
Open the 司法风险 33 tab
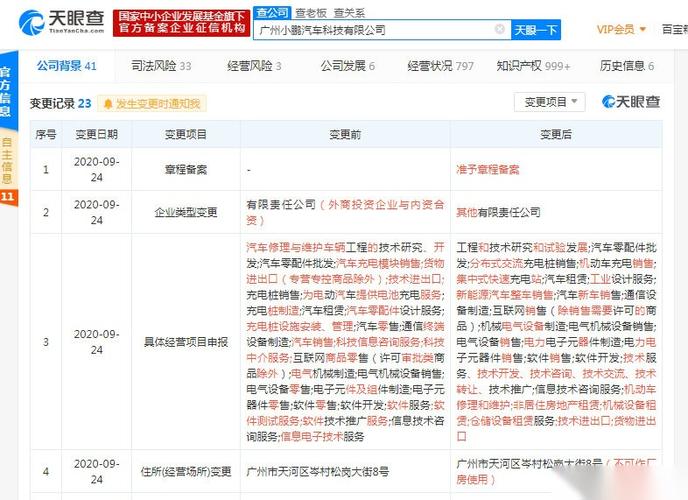[161, 66]
